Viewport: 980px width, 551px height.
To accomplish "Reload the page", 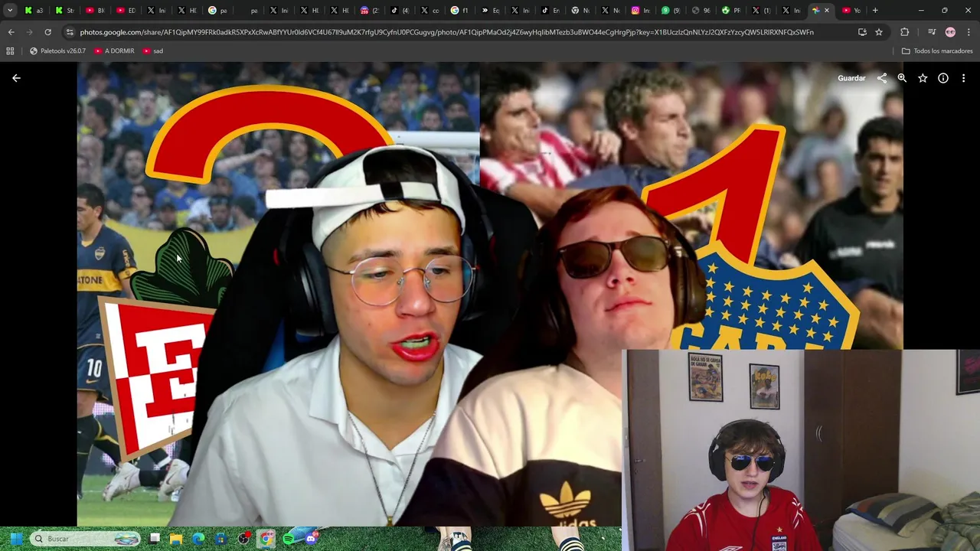I will [47, 32].
